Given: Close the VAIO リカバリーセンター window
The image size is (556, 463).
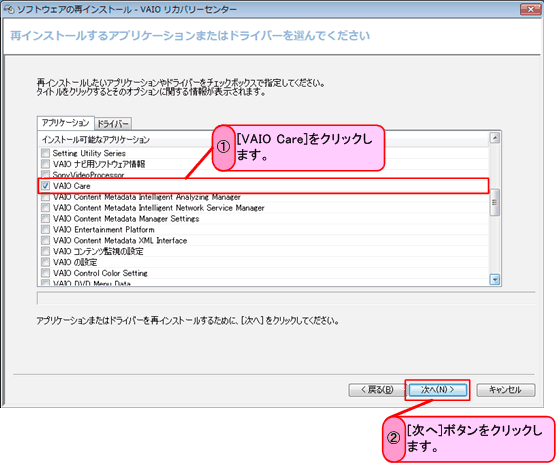Looking at the screenshot, I should [x=530, y=9].
